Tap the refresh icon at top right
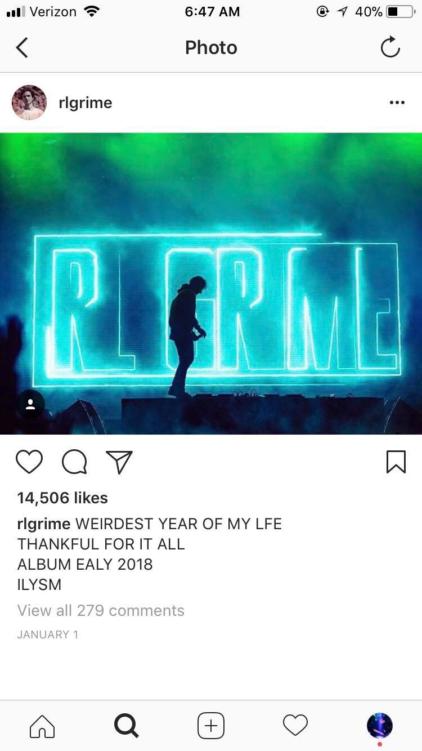 [390, 47]
